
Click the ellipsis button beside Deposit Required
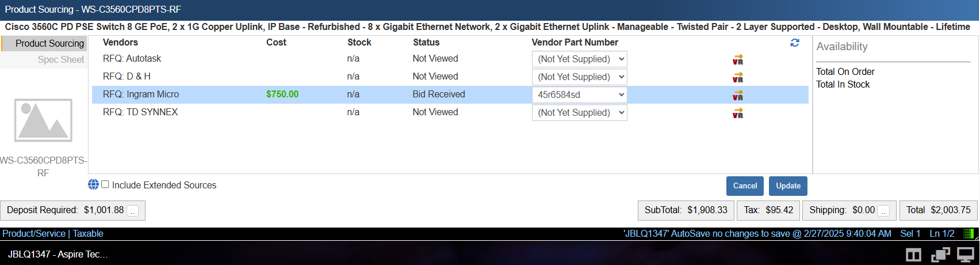click(x=133, y=211)
